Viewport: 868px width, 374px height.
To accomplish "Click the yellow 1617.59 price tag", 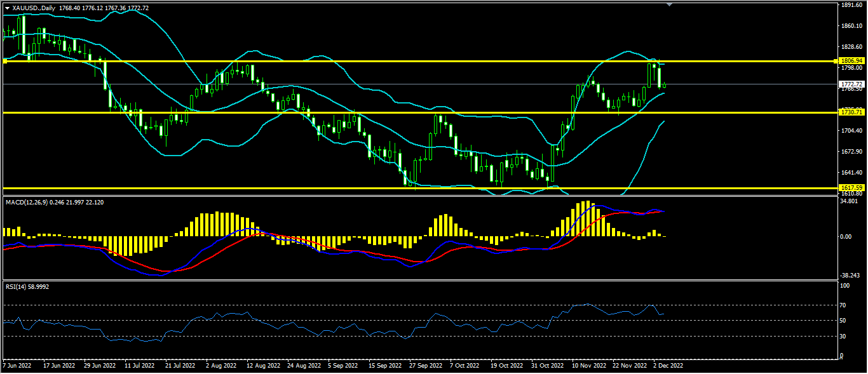I will [x=851, y=188].
